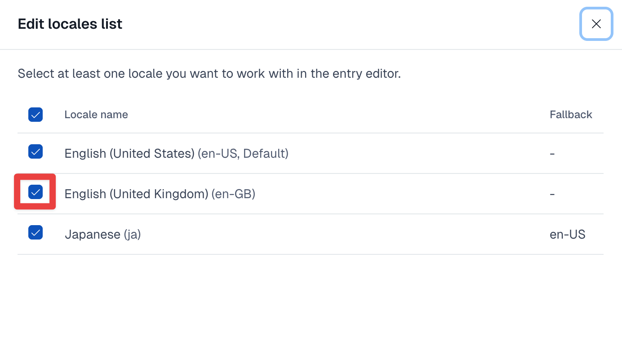Click the Locale name column header
This screenshot has width=622, height=364.
[96, 115]
